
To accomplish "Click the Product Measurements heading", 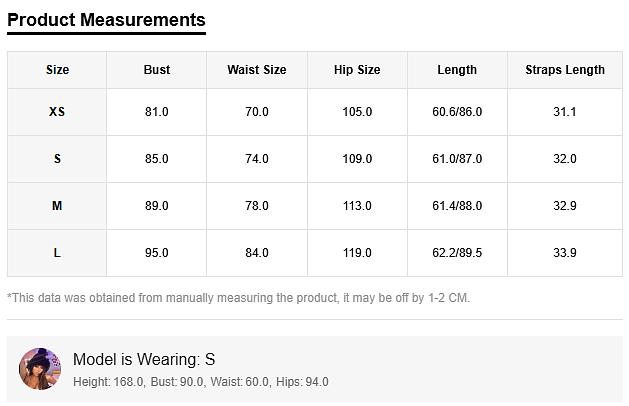I will 106,20.
